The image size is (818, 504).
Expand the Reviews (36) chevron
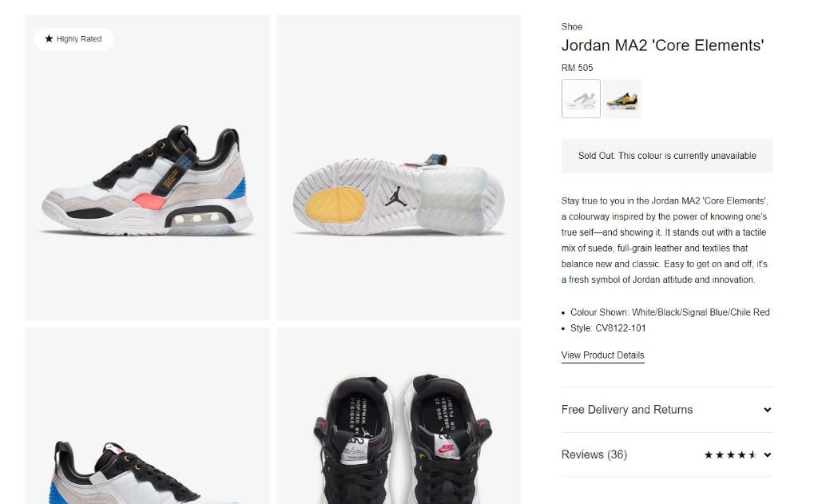pyautogui.click(x=768, y=454)
